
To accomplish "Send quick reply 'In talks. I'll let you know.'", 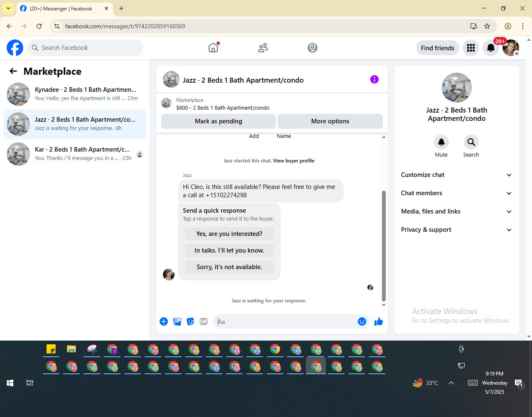I will (x=229, y=250).
